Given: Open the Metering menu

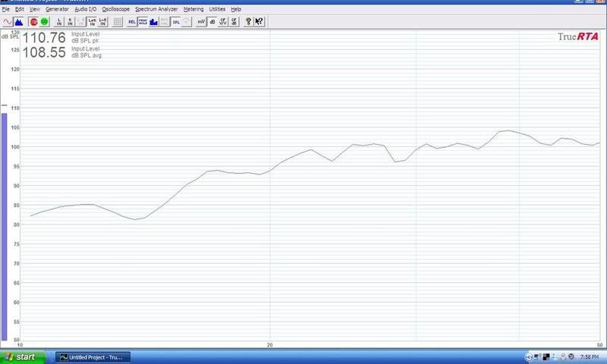Looking at the screenshot, I should tap(193, 9).
